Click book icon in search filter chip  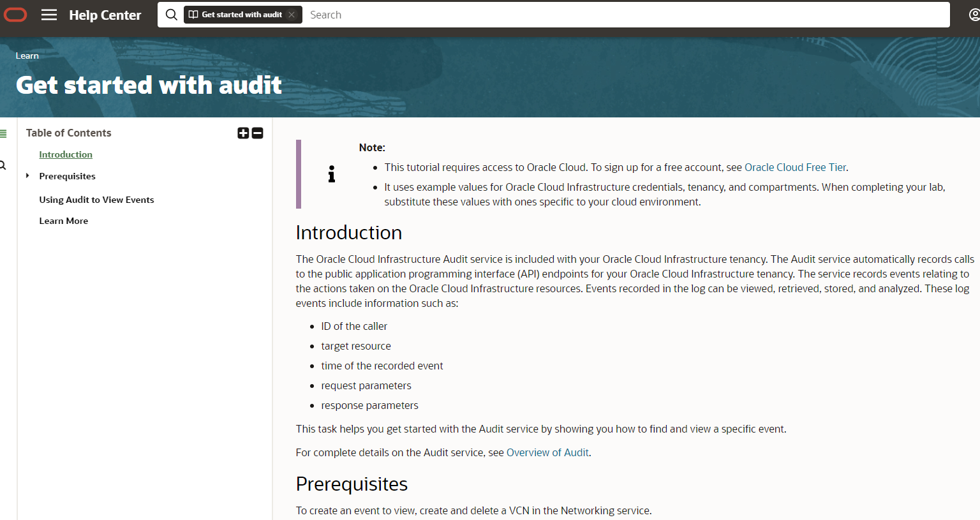(193, 15)
